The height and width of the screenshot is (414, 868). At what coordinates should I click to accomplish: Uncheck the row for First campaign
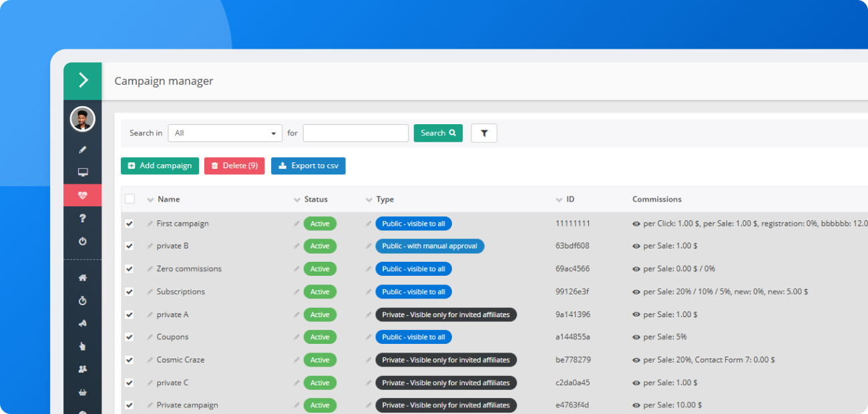pos(129,223)
